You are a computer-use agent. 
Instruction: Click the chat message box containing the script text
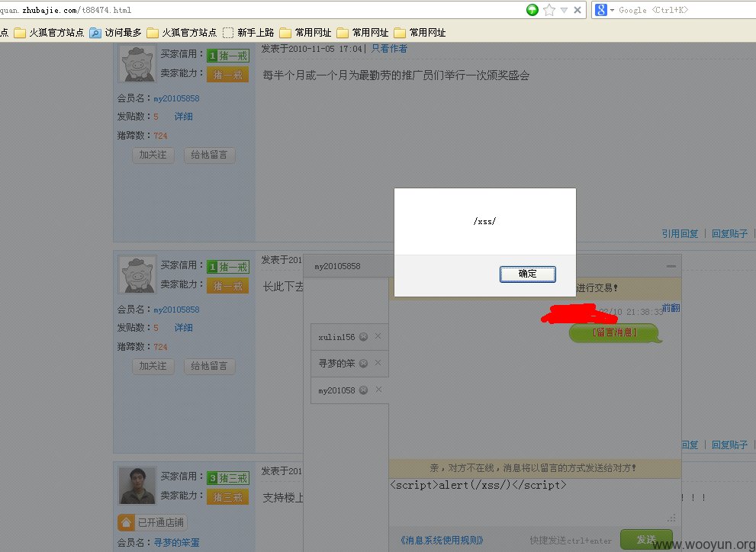click(535, 501)
